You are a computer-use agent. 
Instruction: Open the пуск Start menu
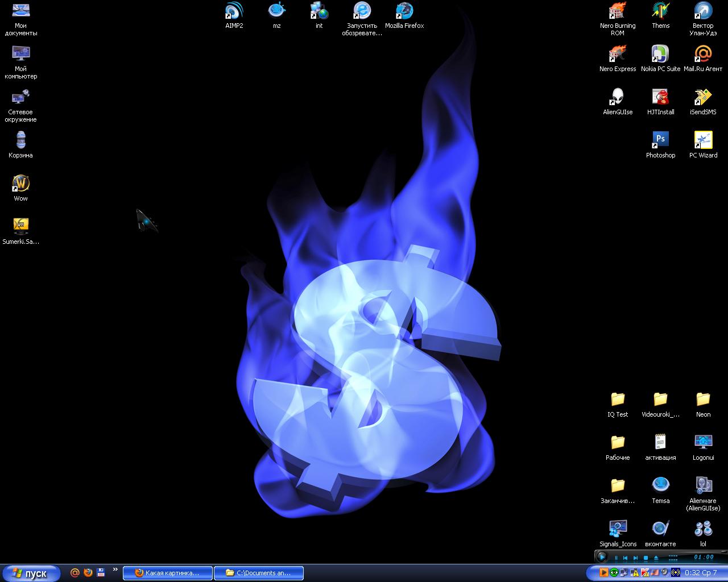click(30, 573)
